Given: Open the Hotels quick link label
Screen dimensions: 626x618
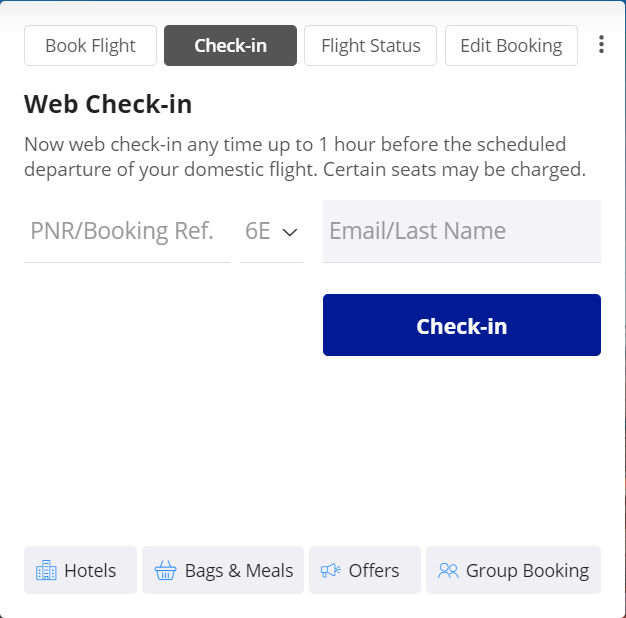Looking at the screenshot, I should tap(90, 571).
